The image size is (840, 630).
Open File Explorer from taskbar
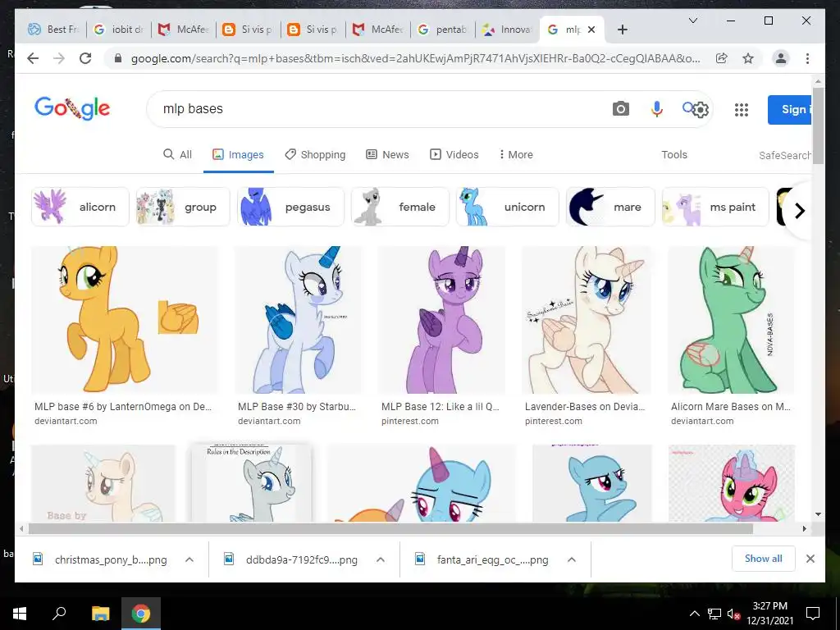click(x=100, y=614)
